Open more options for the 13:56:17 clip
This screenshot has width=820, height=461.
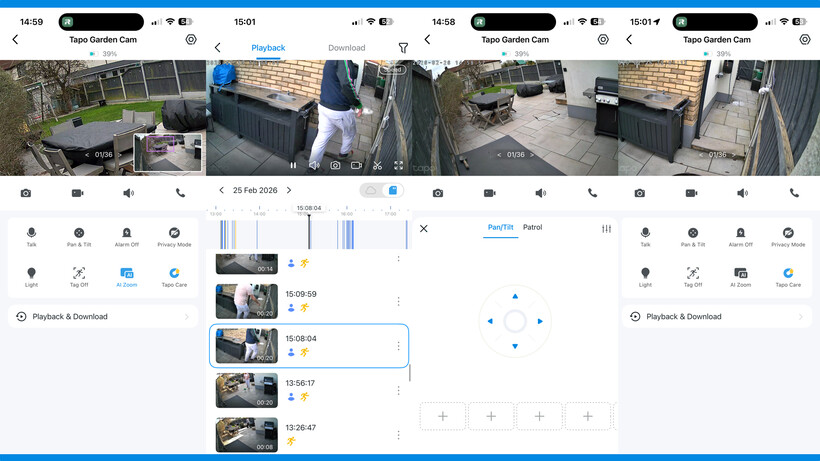click(x=398, y=390)
